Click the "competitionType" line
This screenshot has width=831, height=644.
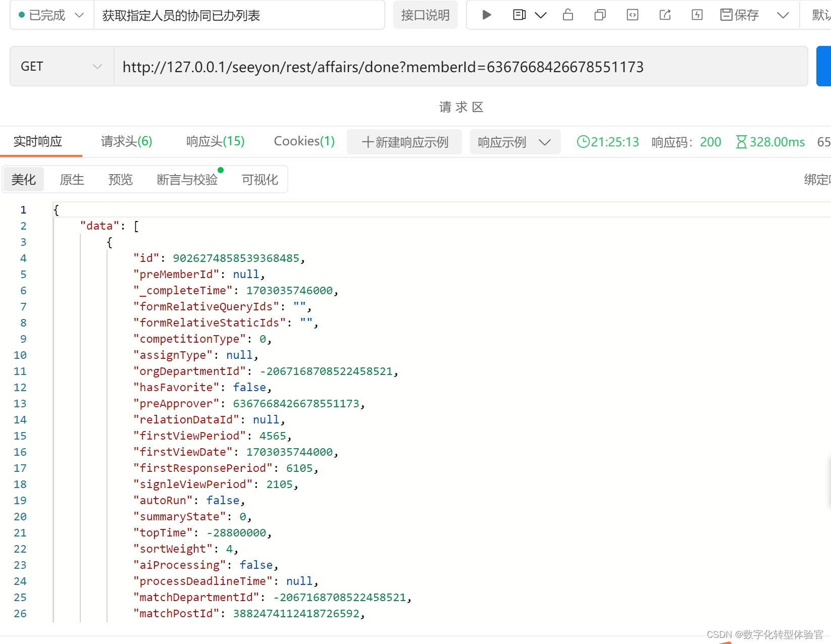click(202, 339)
